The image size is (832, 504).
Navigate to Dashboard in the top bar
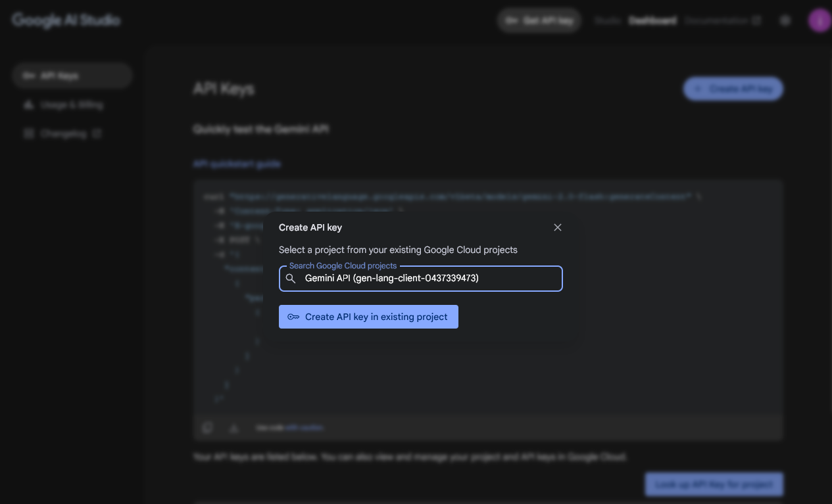pos(652,20)
